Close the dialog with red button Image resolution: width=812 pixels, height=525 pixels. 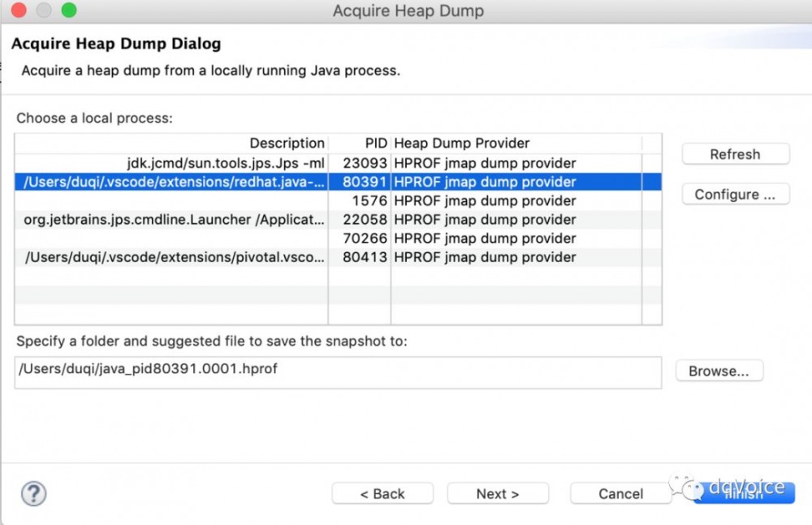19,11
